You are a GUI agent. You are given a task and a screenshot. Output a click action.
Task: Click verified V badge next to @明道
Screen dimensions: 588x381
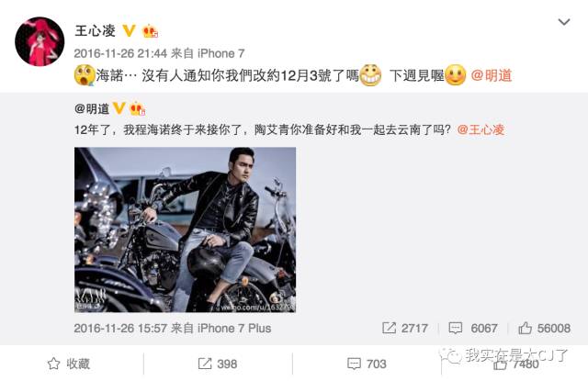point(119,108)
